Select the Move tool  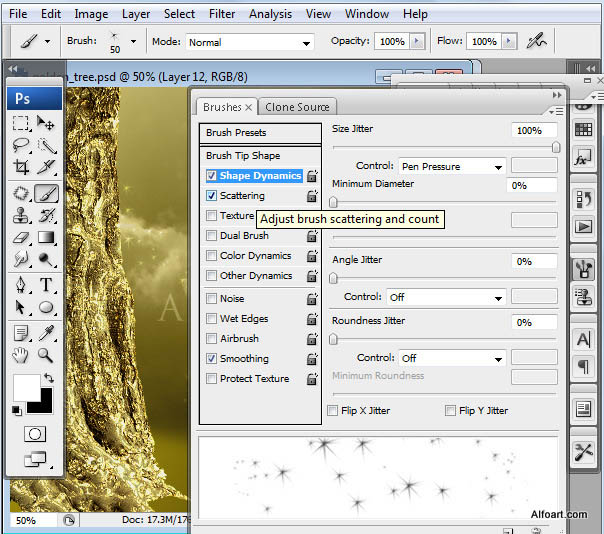point(46,123)
